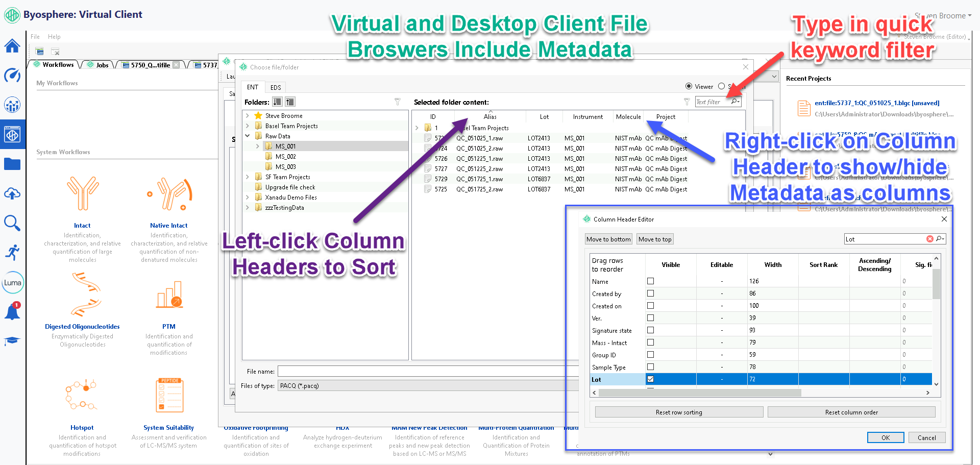Launch the System Suitability workflow icon
Screen dimensions: 980x465
[x=169, y=395]
